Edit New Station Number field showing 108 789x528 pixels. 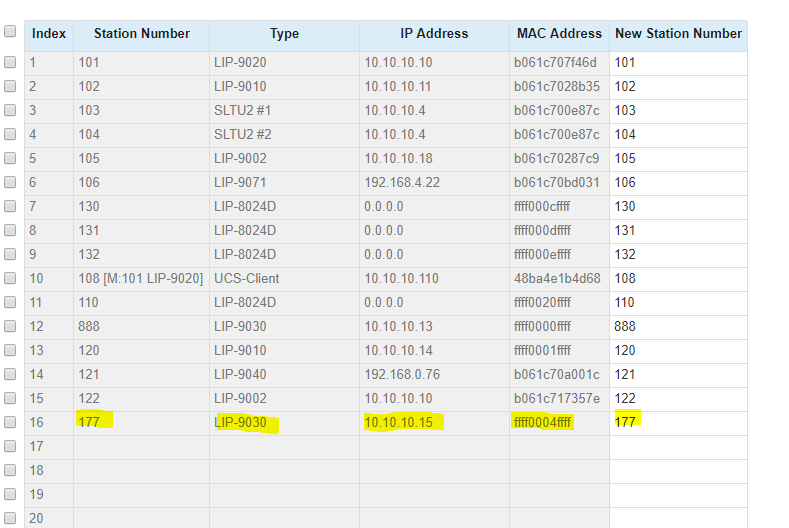tap(678, 279)
